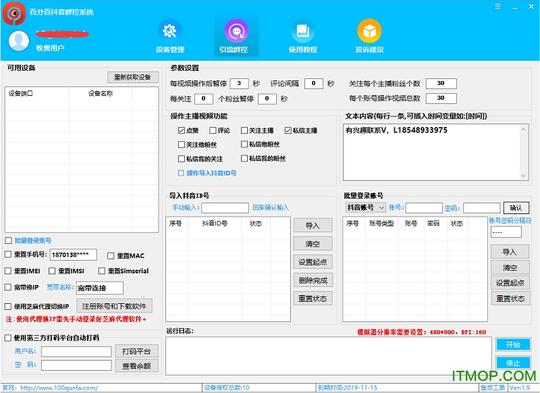Click 宽带名称 input field
The image size is (540, 393).
pyautogui.click(x=100, y=288)
